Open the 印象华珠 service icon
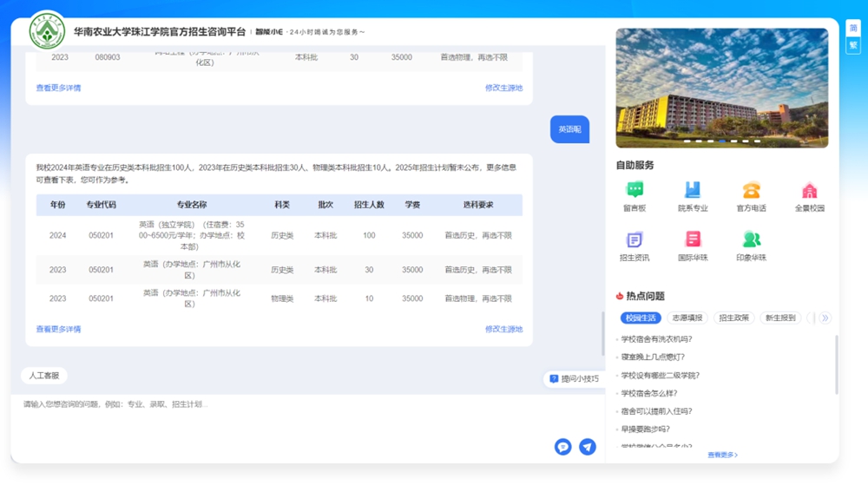Screen dimensions: 868x485 (751, 240)
